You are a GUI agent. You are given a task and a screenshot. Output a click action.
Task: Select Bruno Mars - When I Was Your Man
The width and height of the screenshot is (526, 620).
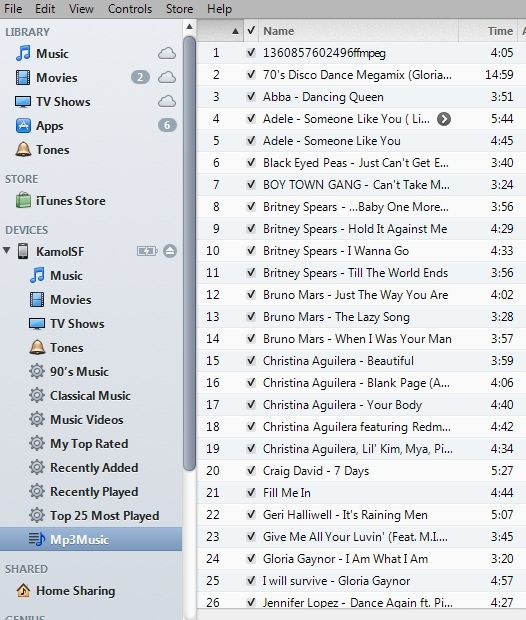[x=357, y=338]
